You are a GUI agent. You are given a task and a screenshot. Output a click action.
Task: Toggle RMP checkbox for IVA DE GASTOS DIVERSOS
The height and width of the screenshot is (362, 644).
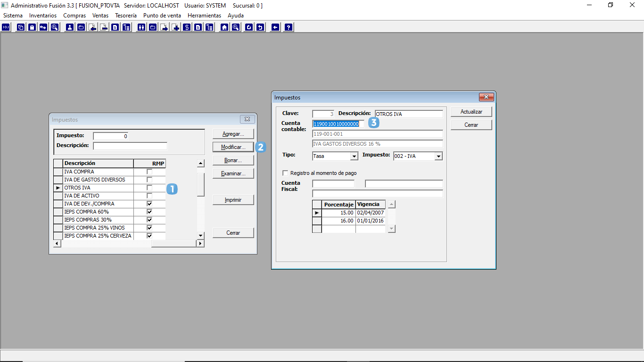pyautogui.click(x=149, y=180)
